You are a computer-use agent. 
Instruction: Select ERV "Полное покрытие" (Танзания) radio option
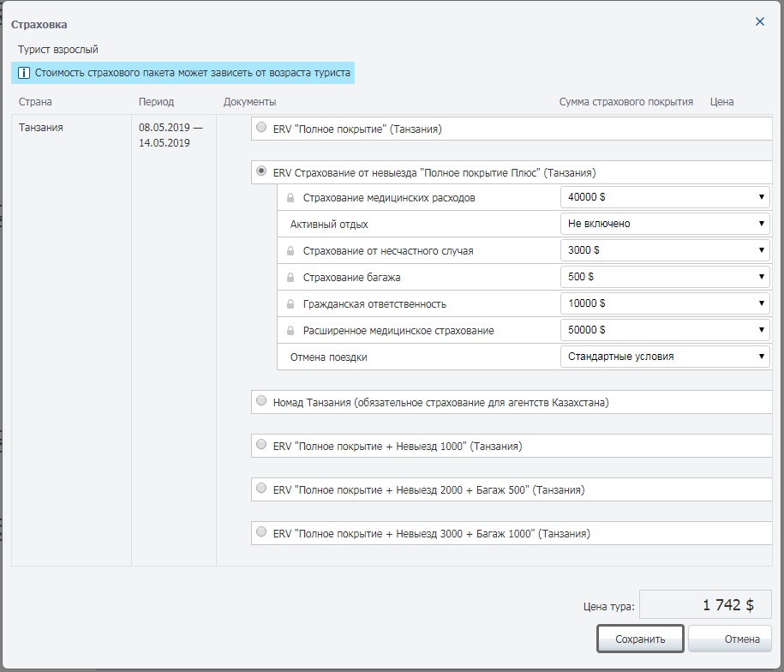pos(261,129)
